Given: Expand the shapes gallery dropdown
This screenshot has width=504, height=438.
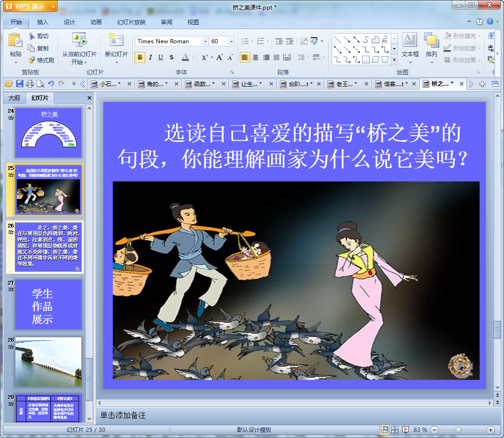Looking at the screenshot, I should click(394, 60).
